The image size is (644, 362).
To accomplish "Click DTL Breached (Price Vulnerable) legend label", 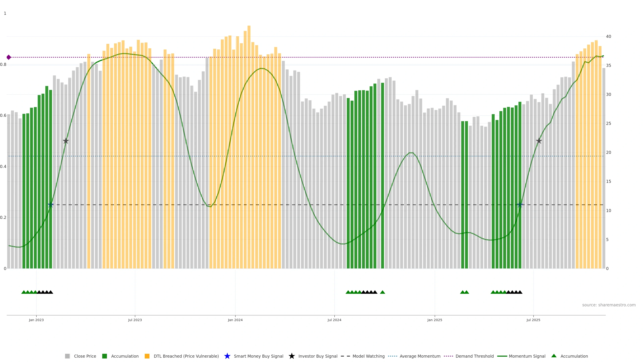I will click(186, 356).
